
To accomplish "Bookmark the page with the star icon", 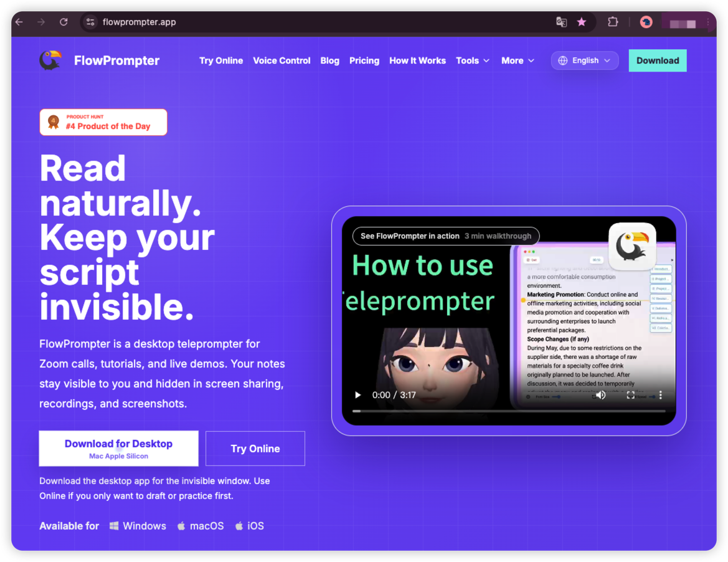I will 581,22.
